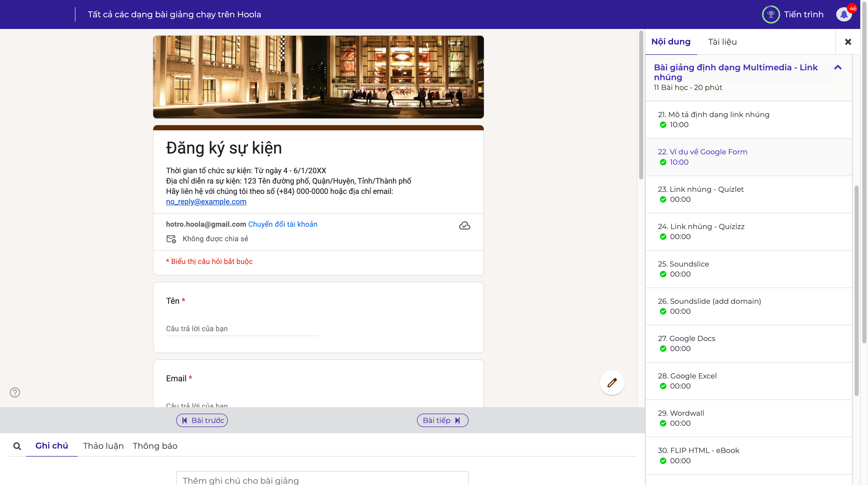
Task: Open the no_reply@example.com email link
Action: (x=206, y=202)
